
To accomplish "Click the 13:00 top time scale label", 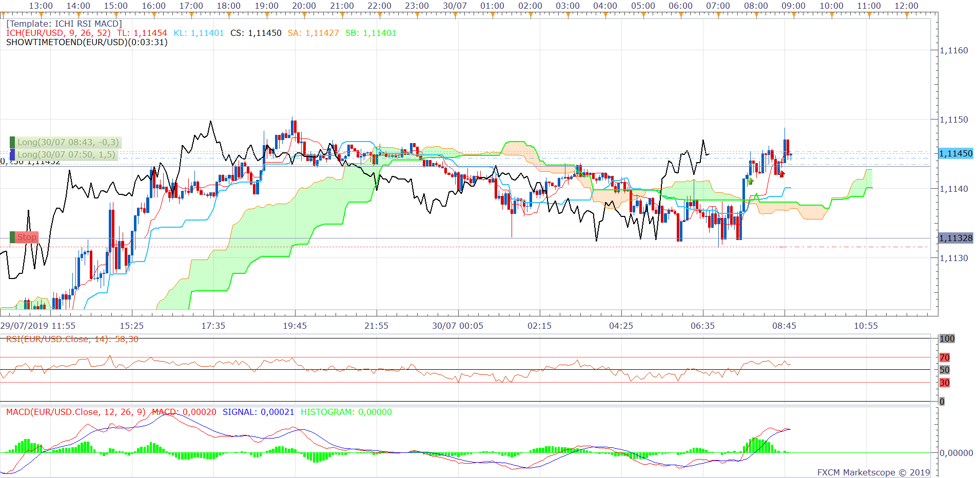I will 41,6.
